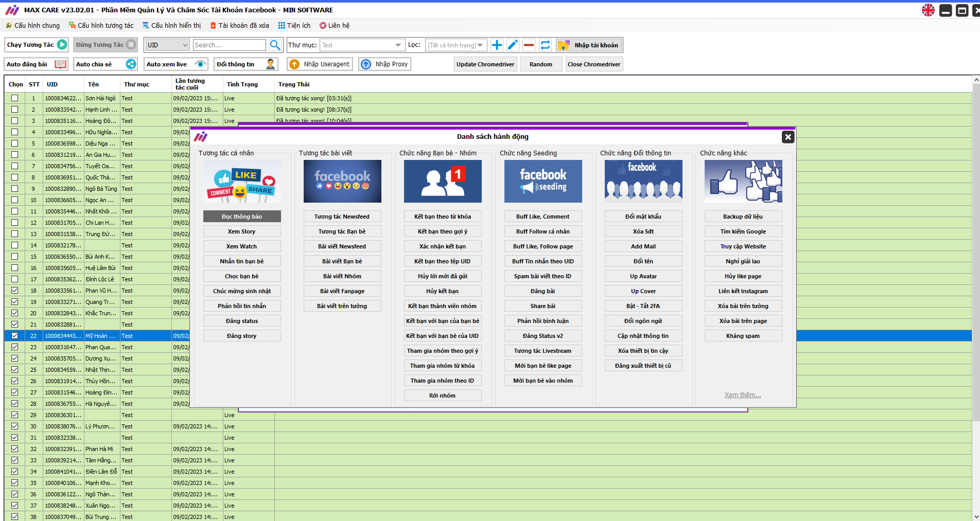Click the Bật - Tắt 2FA button
Screen dimensions: 980x521
tap(643, 306)
